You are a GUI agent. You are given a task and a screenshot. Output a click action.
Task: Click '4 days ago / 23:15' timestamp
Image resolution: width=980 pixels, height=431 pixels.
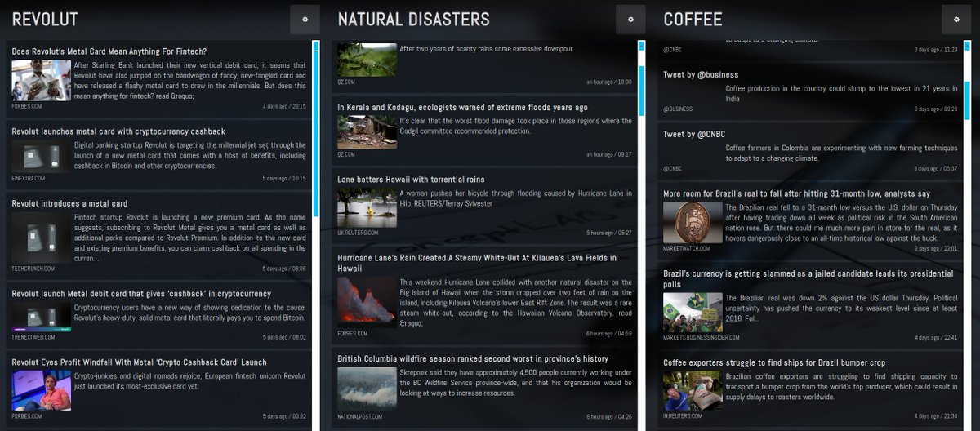[284, 106]
